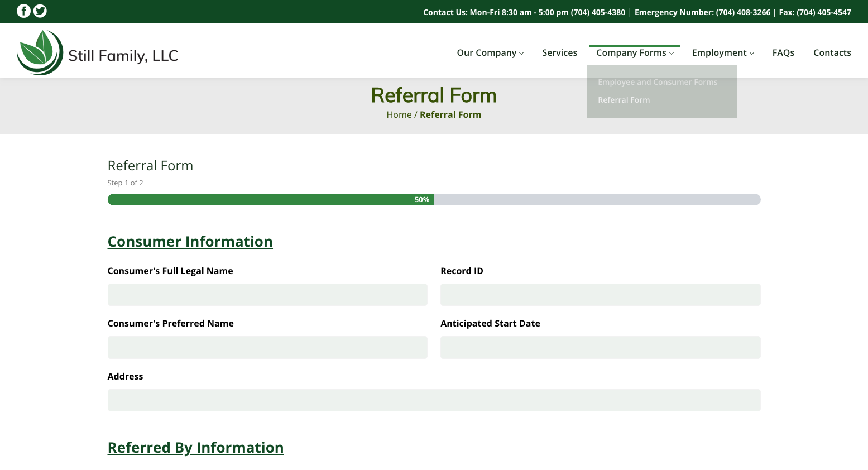868x470 pixels.
Task: Click the Still Family, LLC site name
Action: (123, 56)
